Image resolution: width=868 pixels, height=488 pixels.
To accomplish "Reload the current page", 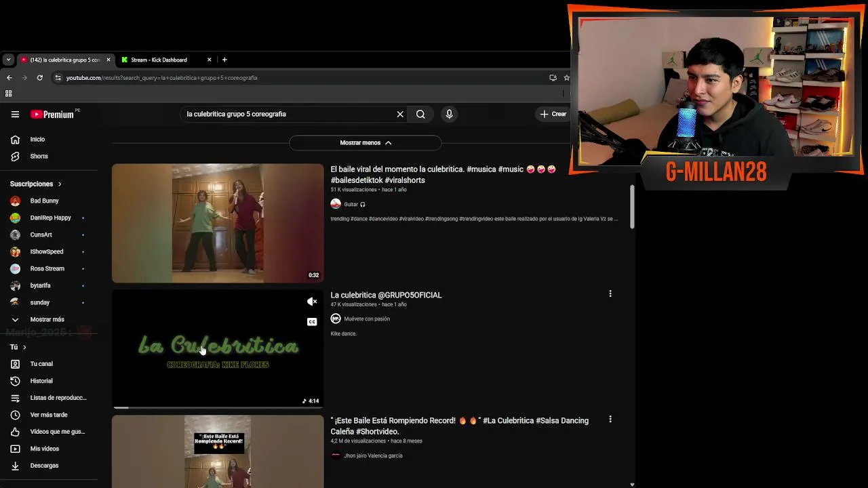I will [x=39, y=77].
